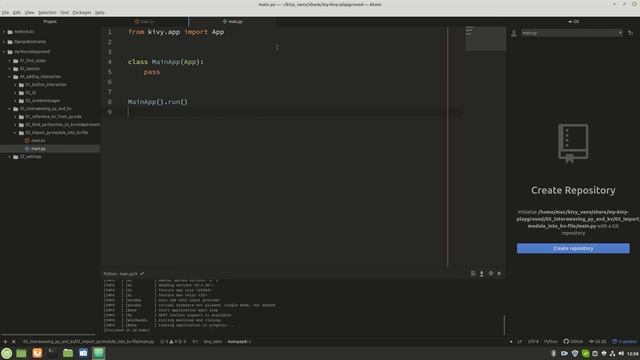
Task: Click the screenshot tool taskbar icon
Action: (x=83, y=353)
